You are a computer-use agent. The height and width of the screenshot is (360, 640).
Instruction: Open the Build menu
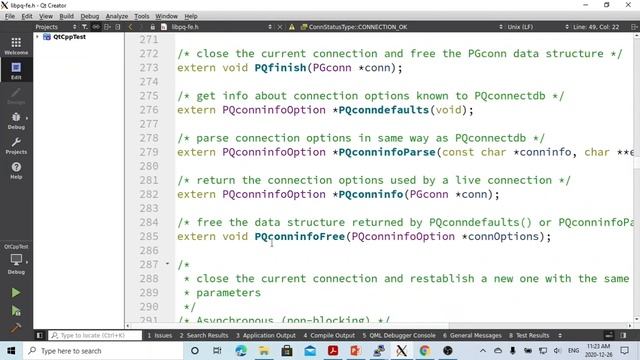coord(67,16)
